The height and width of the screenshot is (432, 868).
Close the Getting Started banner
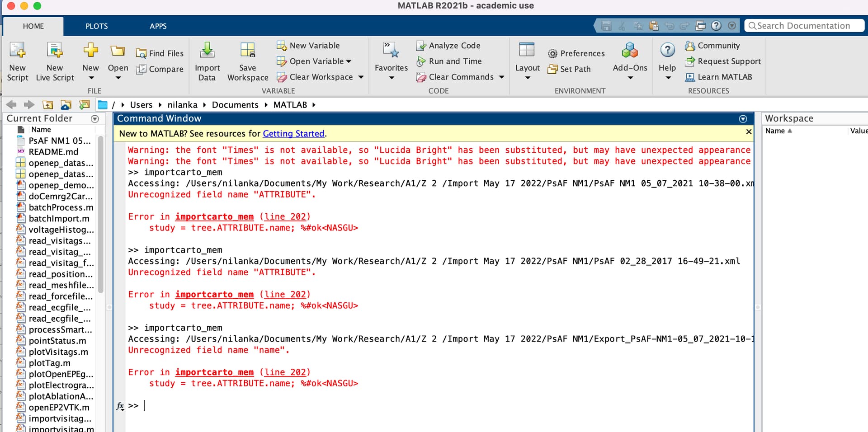coord(749,131)
